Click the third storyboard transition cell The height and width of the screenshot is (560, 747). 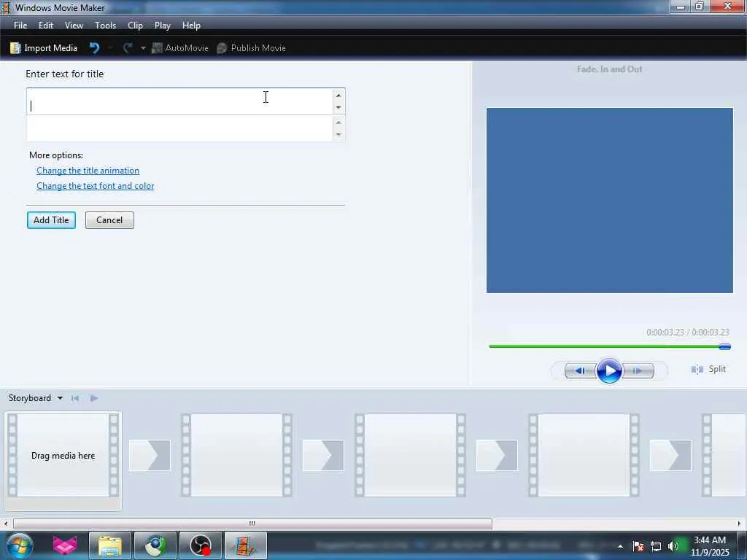coord(497,456)
